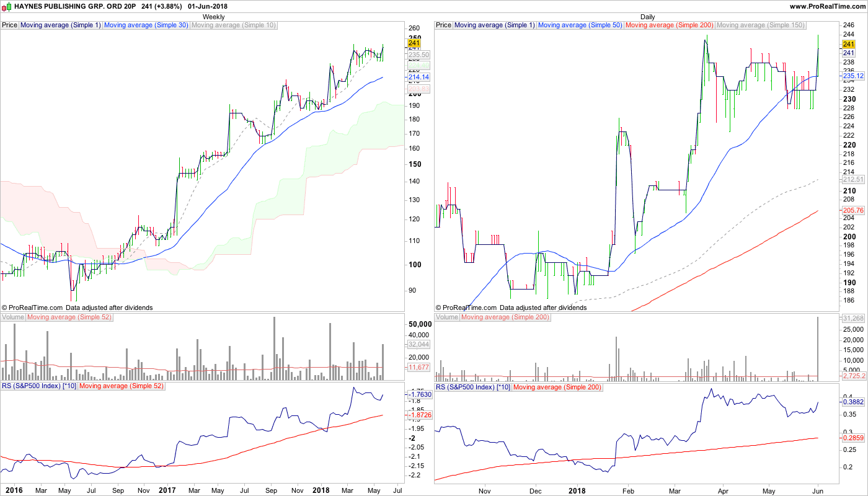Click Moving average (Simple 1) on Daily chart

(x=495, y=25)
